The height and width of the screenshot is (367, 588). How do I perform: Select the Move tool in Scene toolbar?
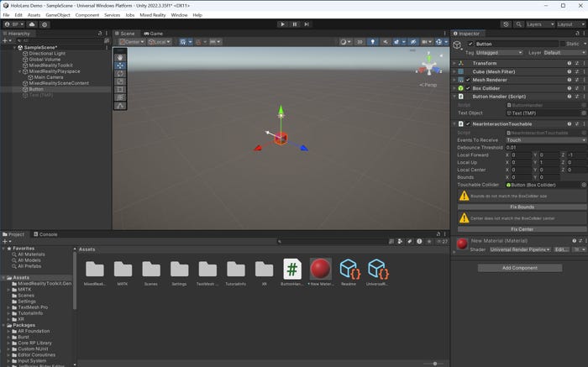pyautogui.click(x=120, y=66)
